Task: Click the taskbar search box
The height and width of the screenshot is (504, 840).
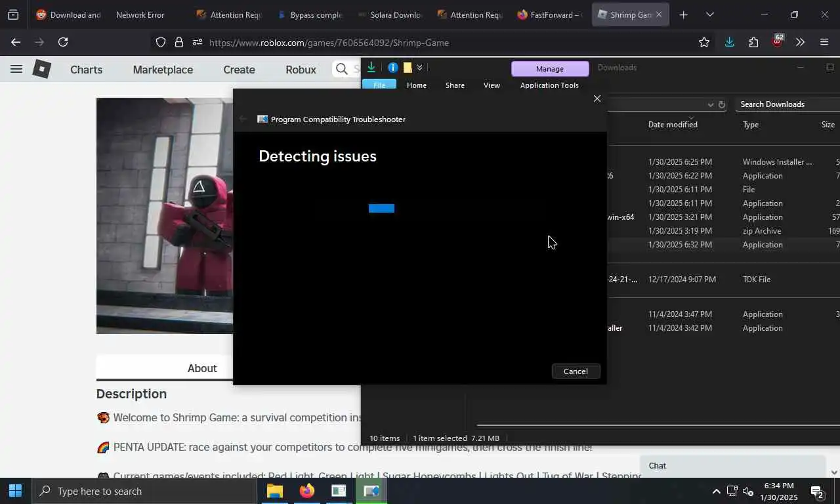Action: click(x=144, y=491)
